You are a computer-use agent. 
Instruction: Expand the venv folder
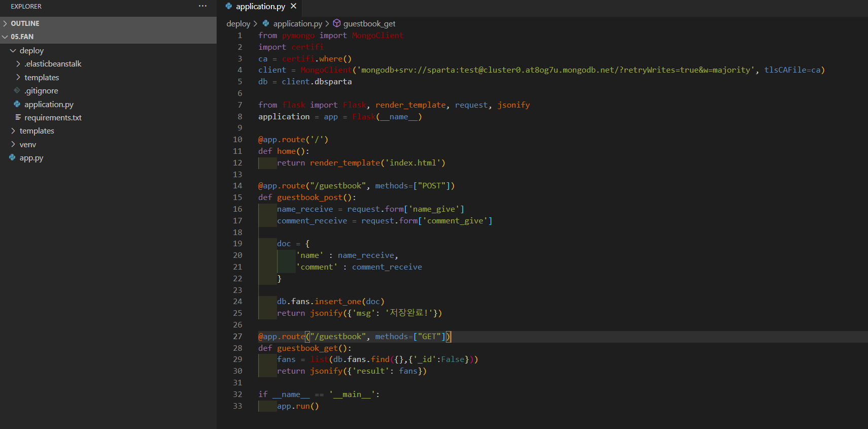pos(27,144)
